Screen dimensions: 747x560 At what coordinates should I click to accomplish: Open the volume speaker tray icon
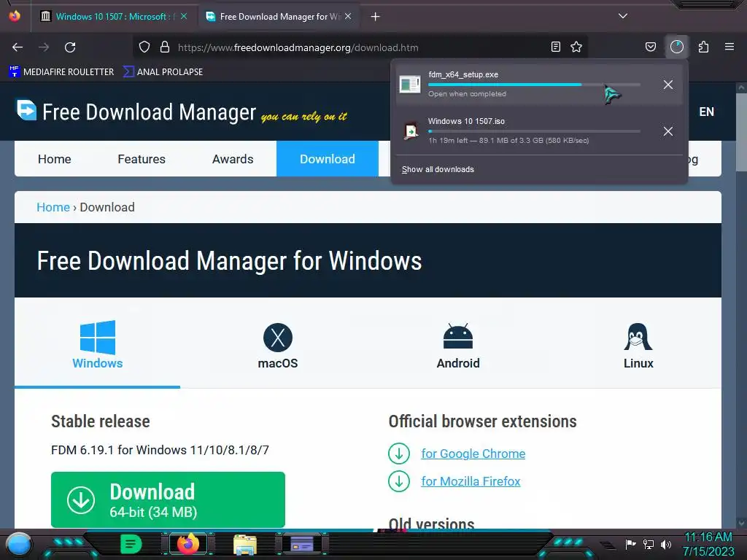[666, 544]
